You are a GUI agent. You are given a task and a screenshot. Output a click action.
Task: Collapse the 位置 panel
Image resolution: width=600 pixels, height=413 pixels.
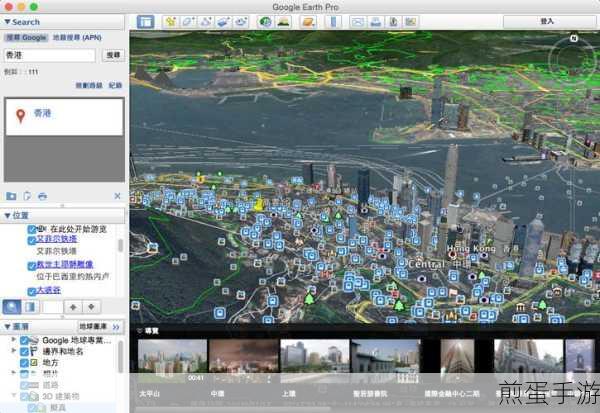click(7, 215)
